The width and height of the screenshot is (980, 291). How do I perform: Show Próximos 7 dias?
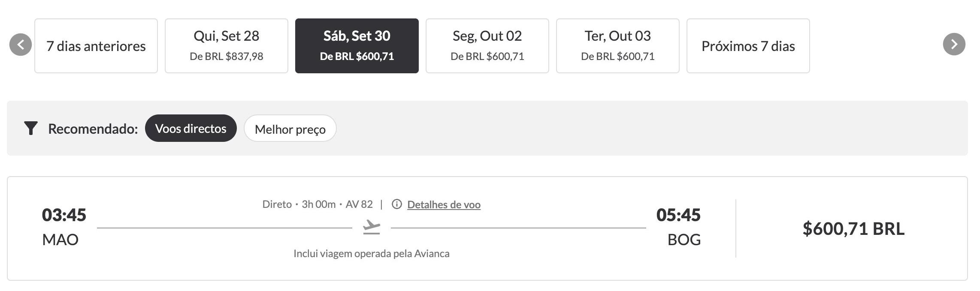(748, 46)
